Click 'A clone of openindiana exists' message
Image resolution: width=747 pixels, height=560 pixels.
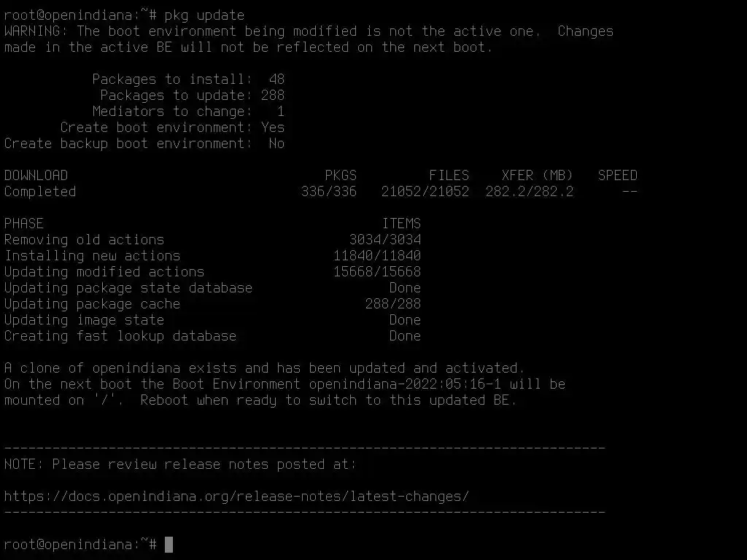[x=264, y=367]
